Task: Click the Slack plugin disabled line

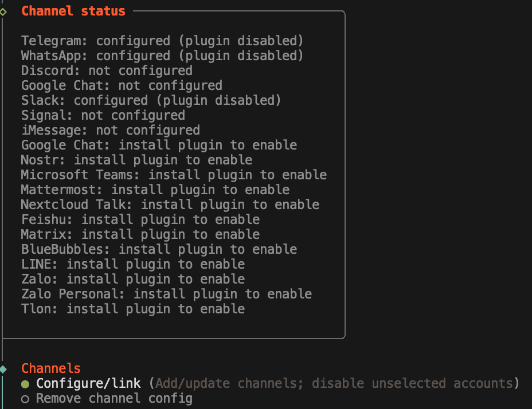Action: click(x=151, y=100)
